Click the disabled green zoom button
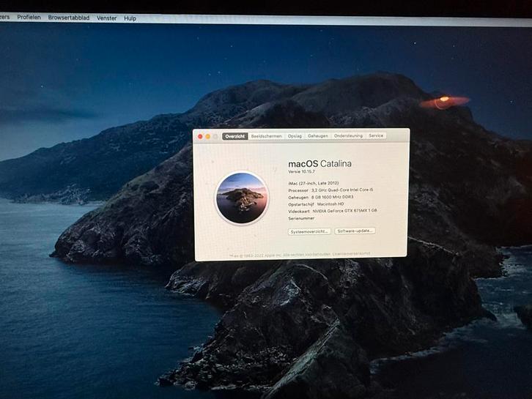Image resolution: width=532 pixels, height=399 pixels. click(215, 136)
